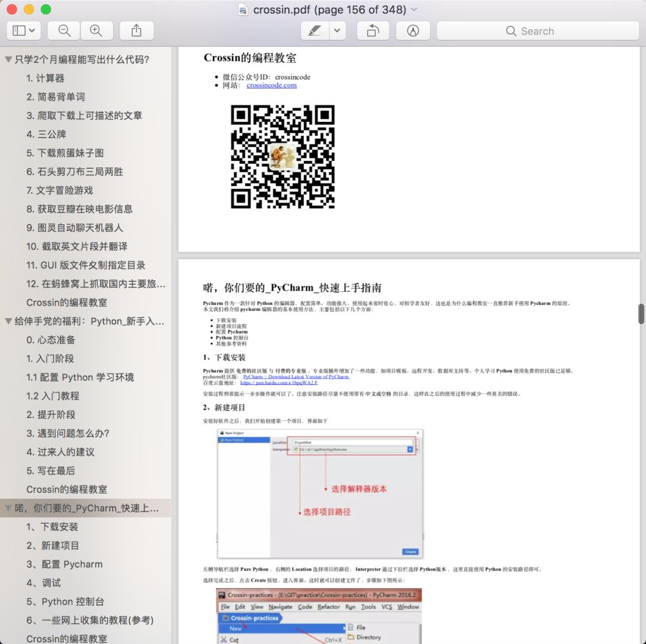Select 9. 图灵自动聊天机器人

pyautogui.click(x=75, y=228)
